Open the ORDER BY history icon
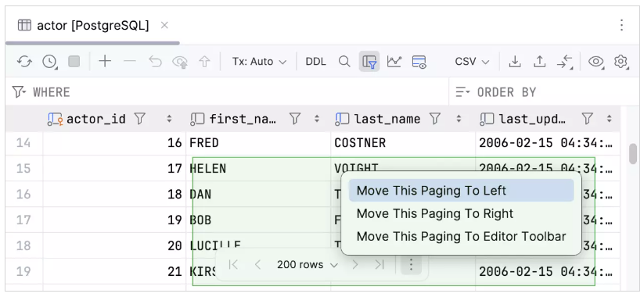This screenshot has height=297, width=644. click(x=463, y=92)
